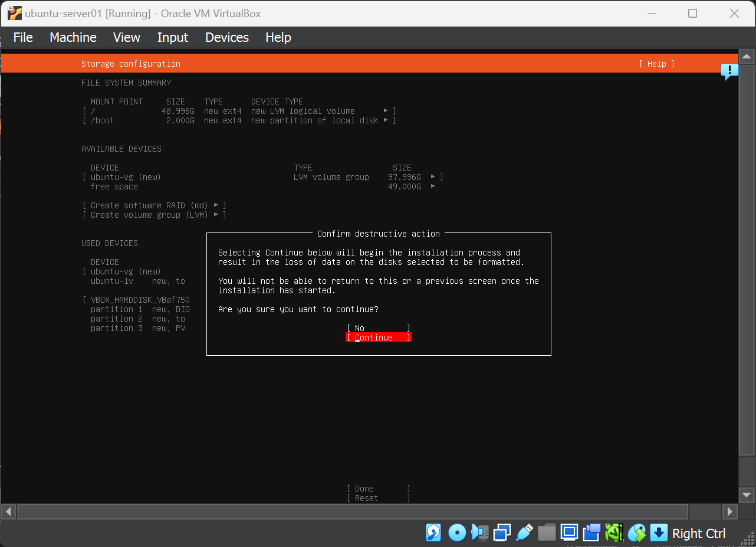Expand Create software RAID (md) option
The height and width of the screenshot is (547, 756).
(155, 205)
